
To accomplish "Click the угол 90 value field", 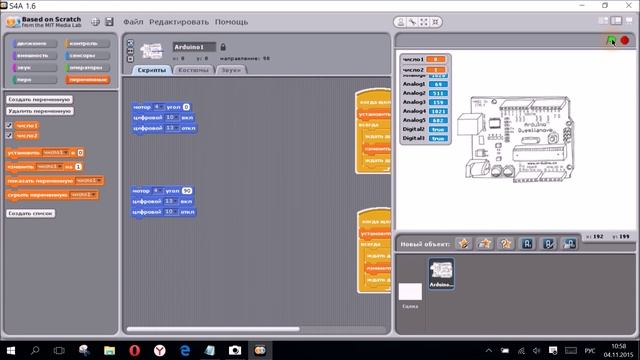I will point(187,191).
